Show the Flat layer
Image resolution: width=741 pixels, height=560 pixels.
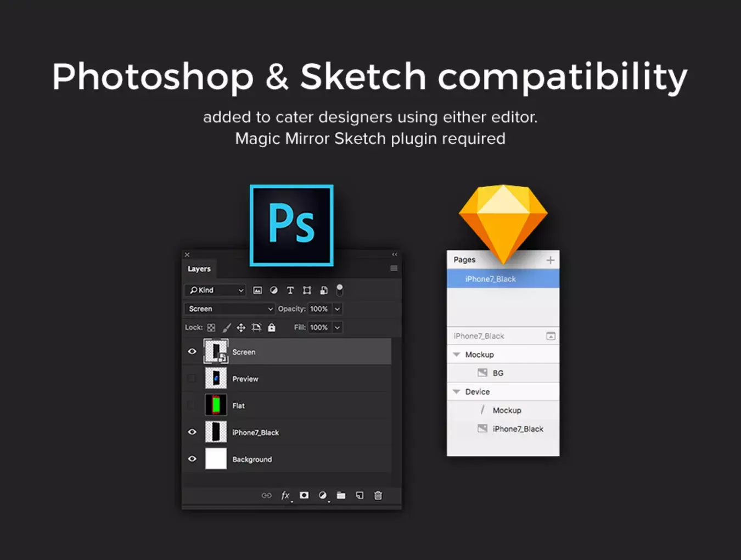[192, 405]
